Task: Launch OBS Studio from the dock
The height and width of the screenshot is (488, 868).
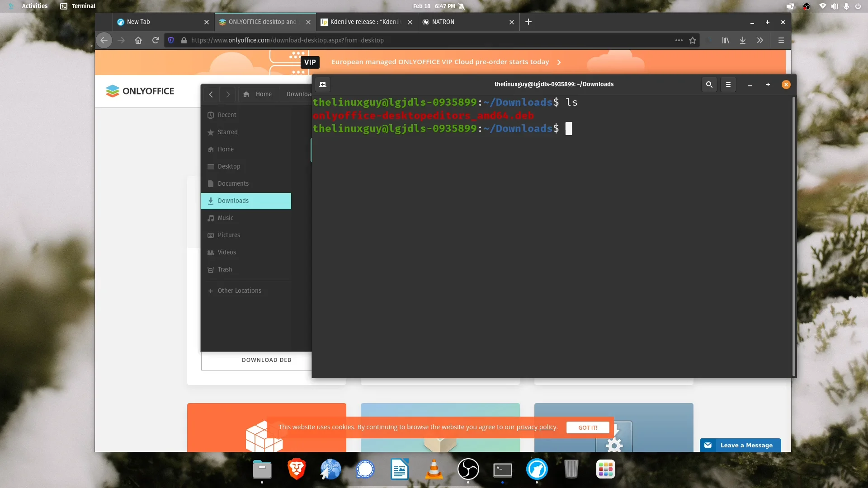Action: (468, 469)
